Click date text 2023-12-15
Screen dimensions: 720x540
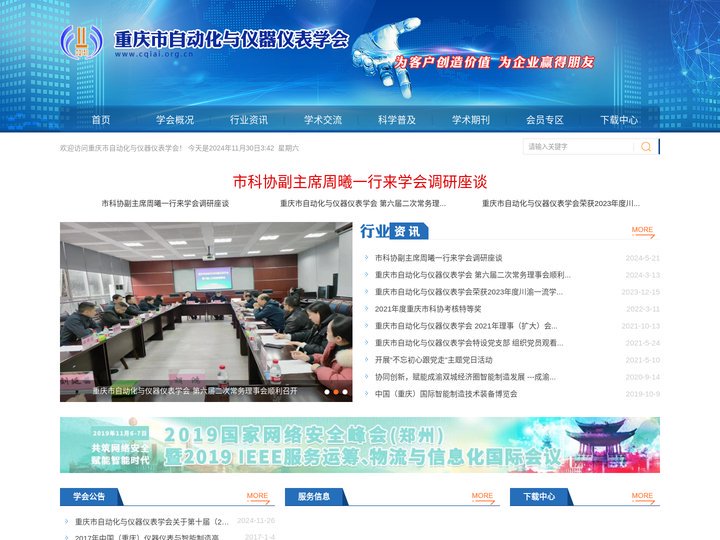point(641,292)
